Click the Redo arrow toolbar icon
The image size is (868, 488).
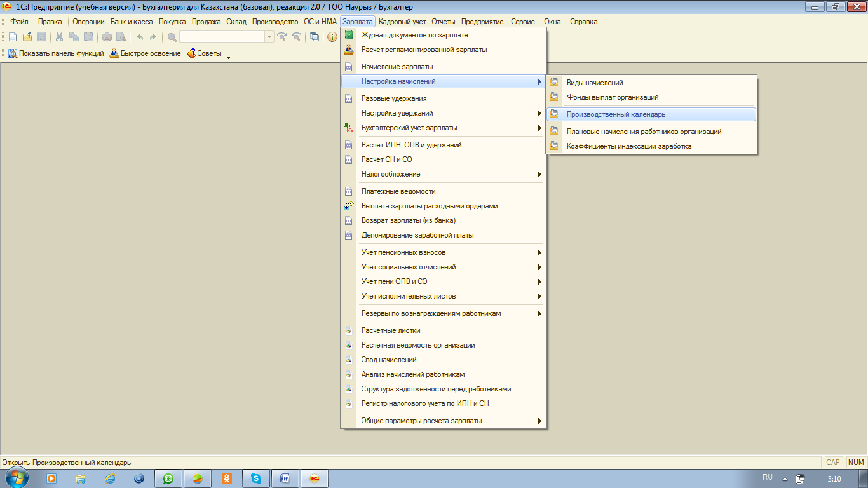153,37
